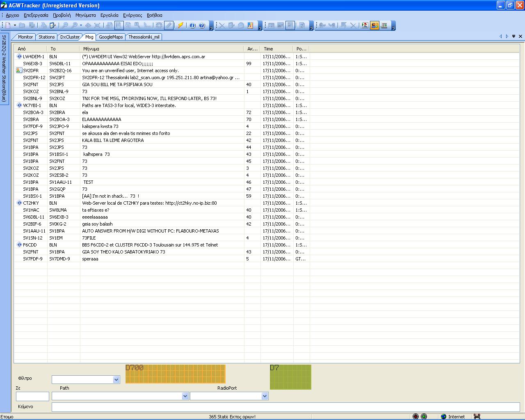Toggle the red status indicator in status bar
Screen dimensions: 525x420
[x=415, y=417]
